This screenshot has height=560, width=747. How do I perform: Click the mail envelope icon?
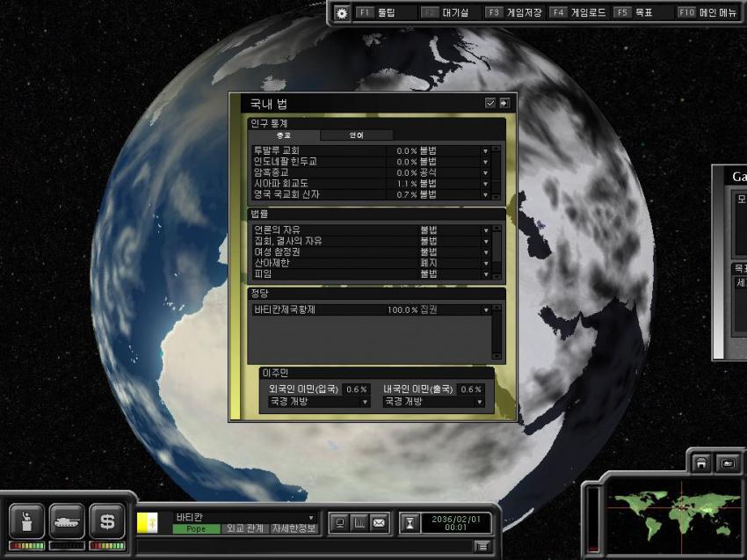click(379, 524)
